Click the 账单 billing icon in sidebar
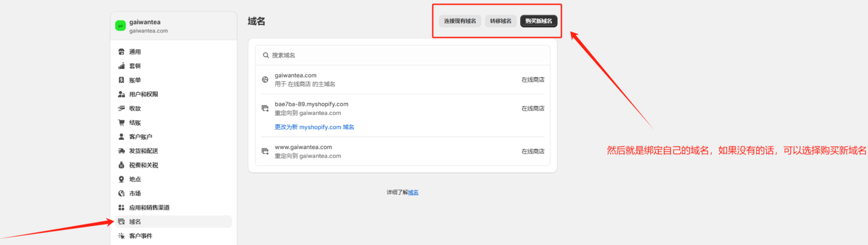 (x=121, y=80)
